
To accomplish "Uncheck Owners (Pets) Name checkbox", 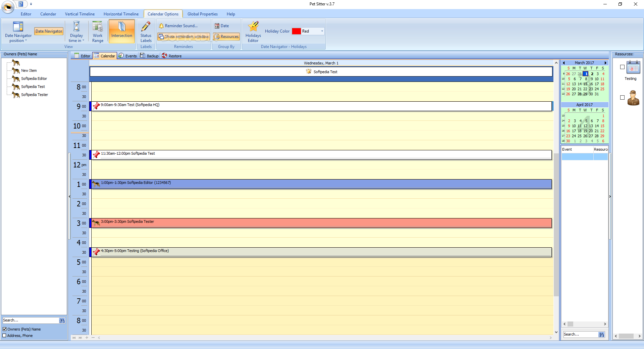I will click(x=5, y=329).
